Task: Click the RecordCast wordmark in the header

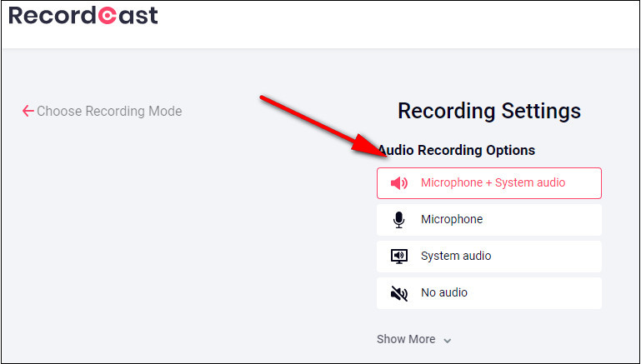Action: click(x=83, y=16)
